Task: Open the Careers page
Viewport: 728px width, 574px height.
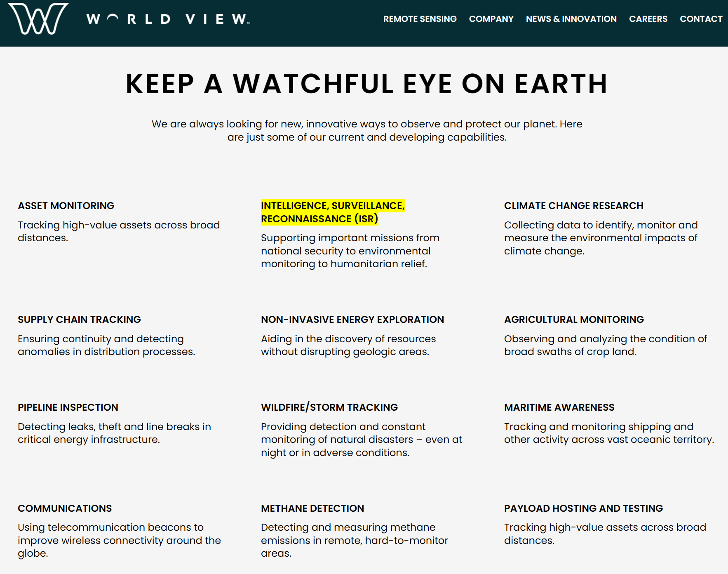Action: [648, 19]
